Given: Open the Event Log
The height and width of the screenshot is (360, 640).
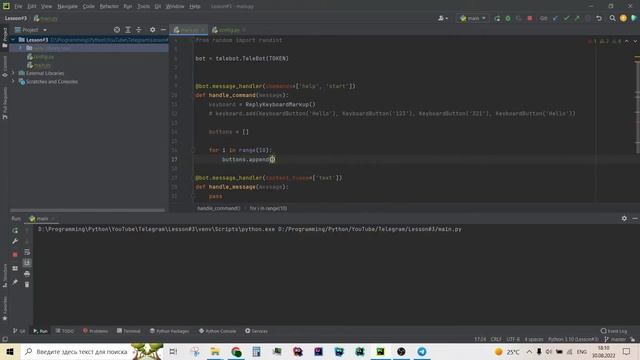Looking at the screenshot, I should point(614,331).
